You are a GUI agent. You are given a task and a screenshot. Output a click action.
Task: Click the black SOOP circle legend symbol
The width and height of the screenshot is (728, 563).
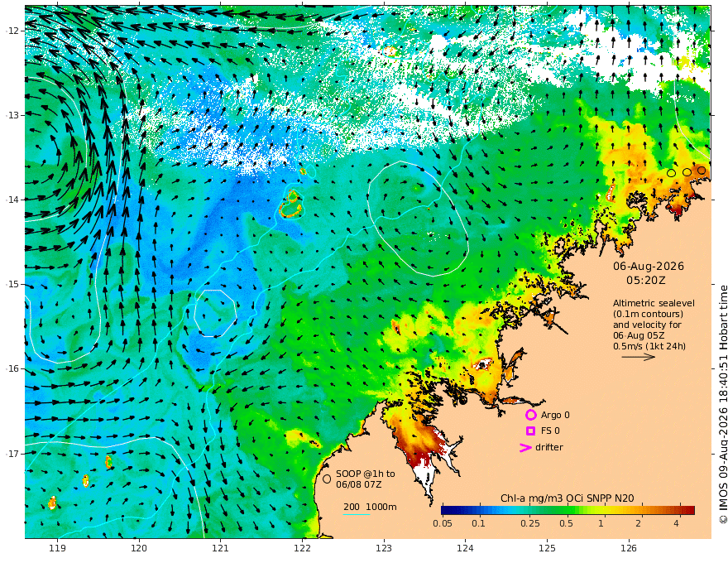327,479
